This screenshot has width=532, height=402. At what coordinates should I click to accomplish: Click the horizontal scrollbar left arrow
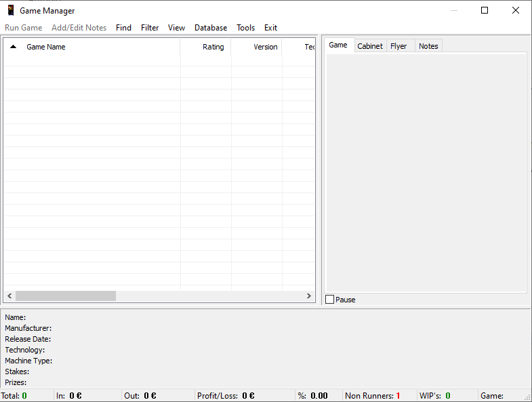[x=9, y=296]
